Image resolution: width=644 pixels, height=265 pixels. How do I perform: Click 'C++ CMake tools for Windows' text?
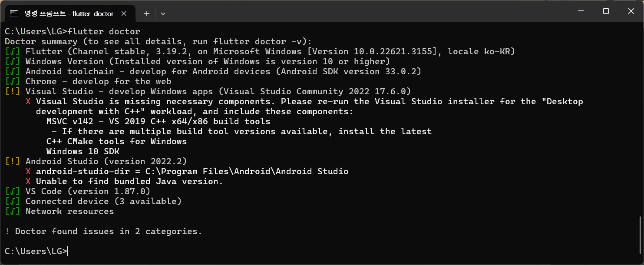click(117, 142)
